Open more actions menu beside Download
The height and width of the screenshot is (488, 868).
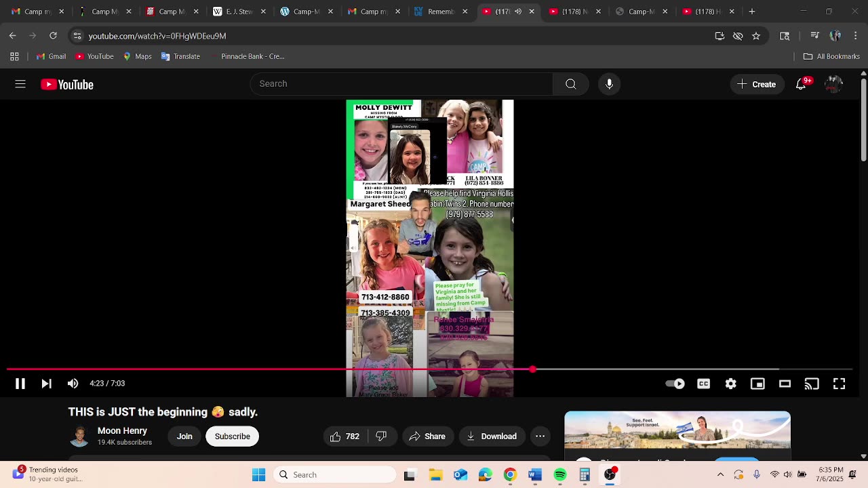540,436
